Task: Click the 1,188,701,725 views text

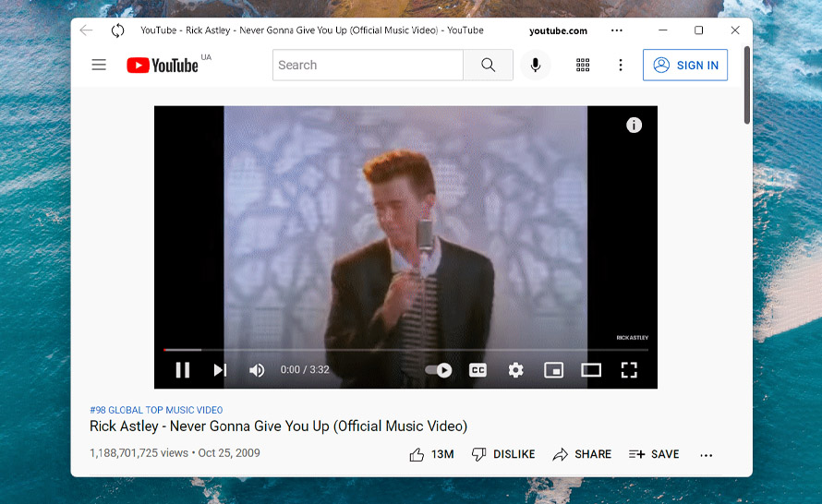Action: click(139, 452)
